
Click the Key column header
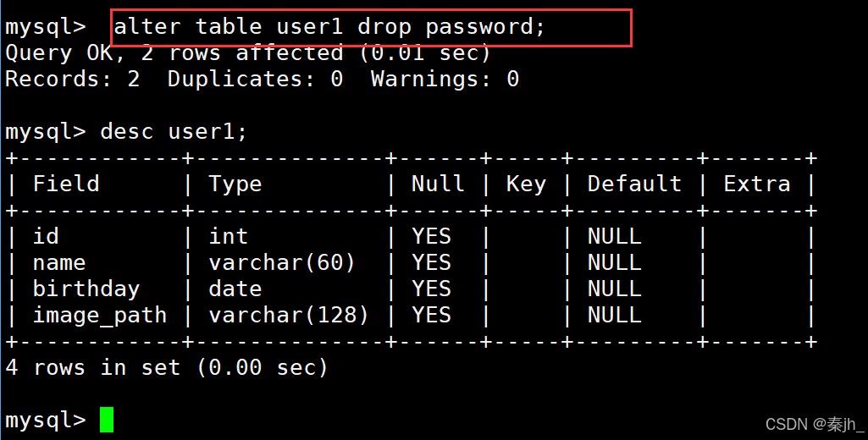[526, 184]
